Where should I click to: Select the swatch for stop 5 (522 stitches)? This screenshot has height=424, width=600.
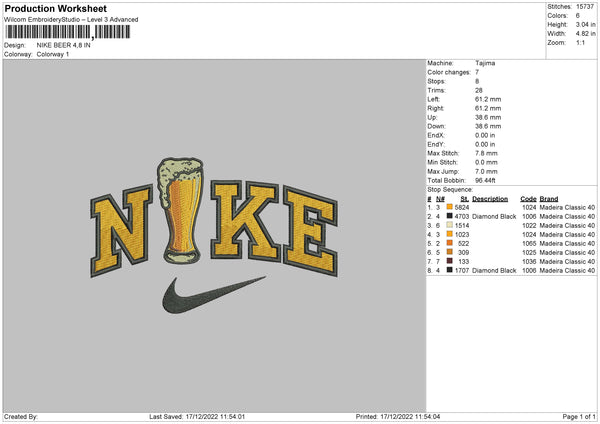[x=450, y=243]
